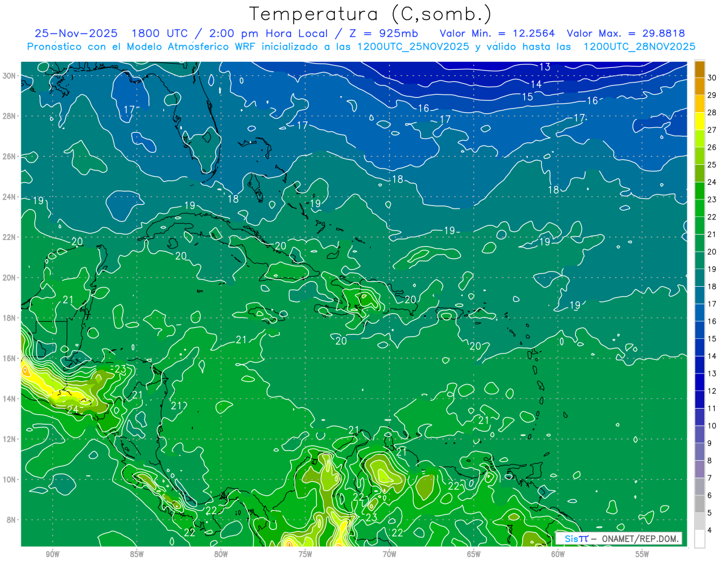Click the brown top segment of colorbar

tap(699, 69)
